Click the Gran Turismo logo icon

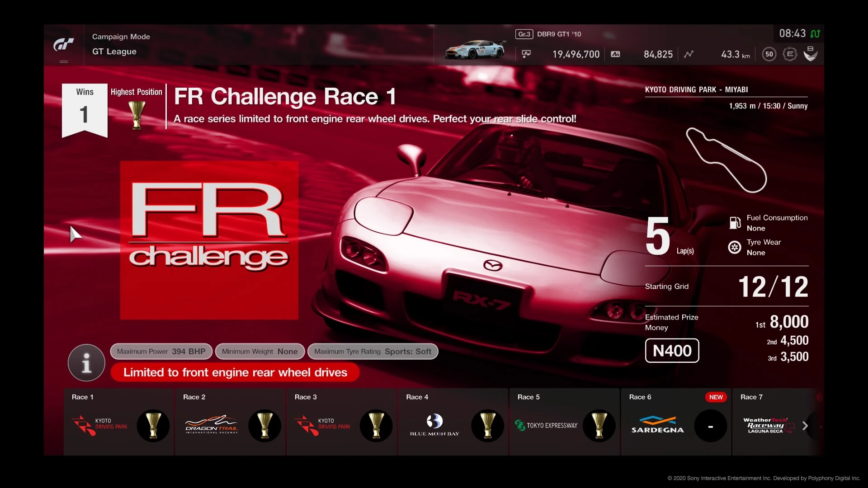pyautogui.click(x=63, y=44)
